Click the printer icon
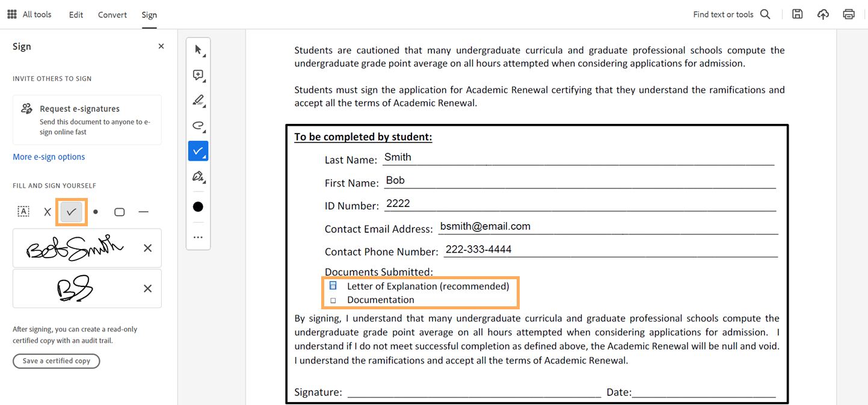 pos(849,14)
